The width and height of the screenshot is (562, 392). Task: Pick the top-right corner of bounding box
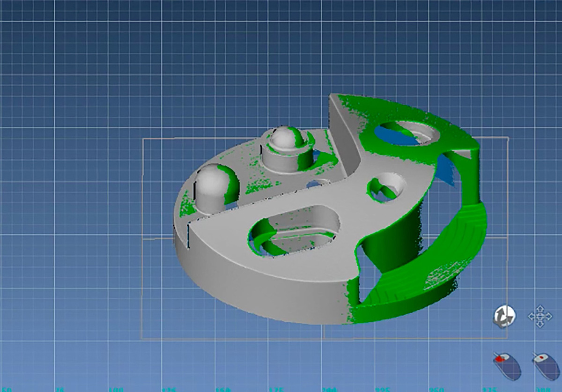click(x=508, y=138)
